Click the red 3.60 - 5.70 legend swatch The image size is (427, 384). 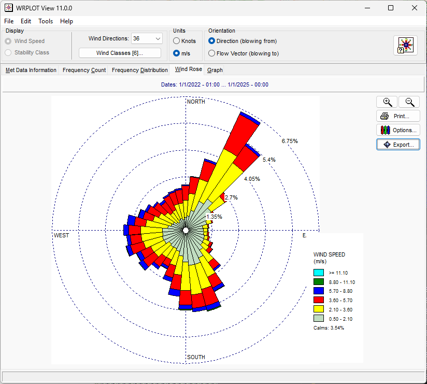(318, 300)
